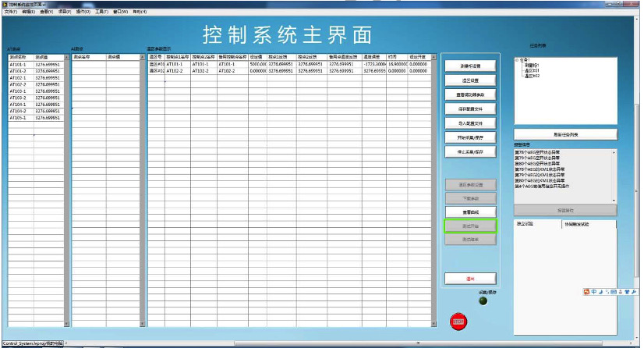
Task: Click the 刷新任务列表 button
Action: click(565, 135)
